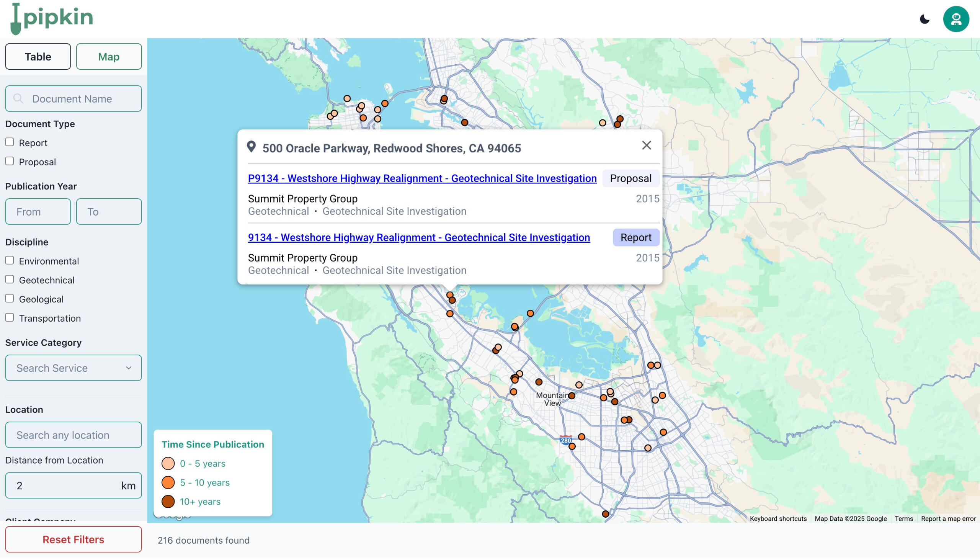This screenshot has width=980, height=559.
Task: Open the P9134 Westshore Highway proposal link
Action: 422,178
